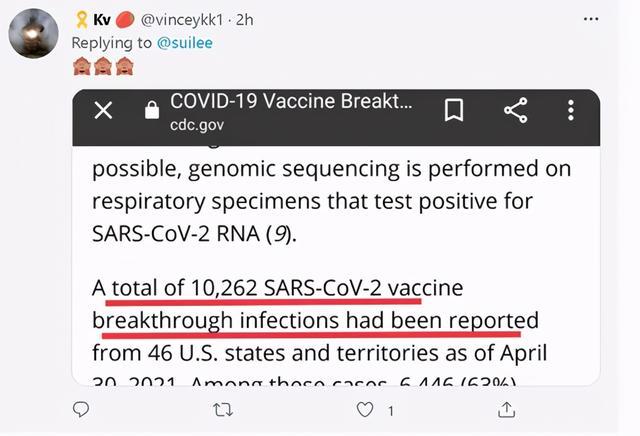Screen dimensions: 640x436
Task: Like the tweet with heart icon
Action: tap(366, 409)
